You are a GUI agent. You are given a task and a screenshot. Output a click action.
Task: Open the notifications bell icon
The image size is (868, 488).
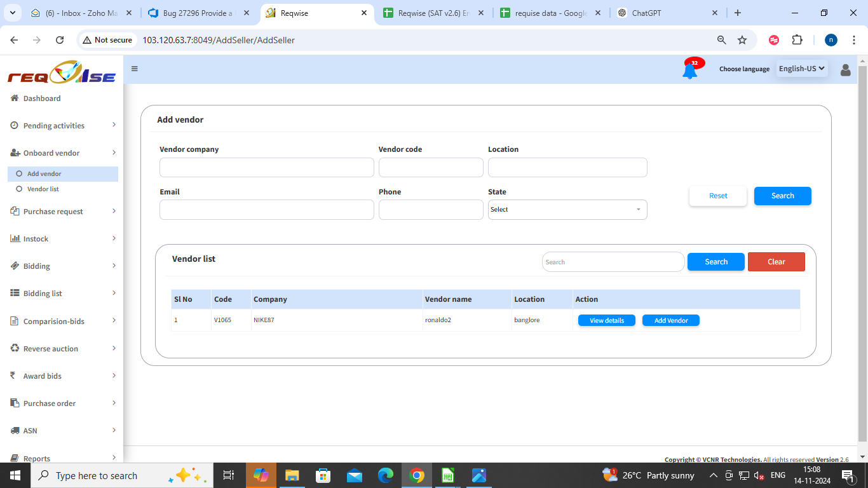click(x=689, y=70)
